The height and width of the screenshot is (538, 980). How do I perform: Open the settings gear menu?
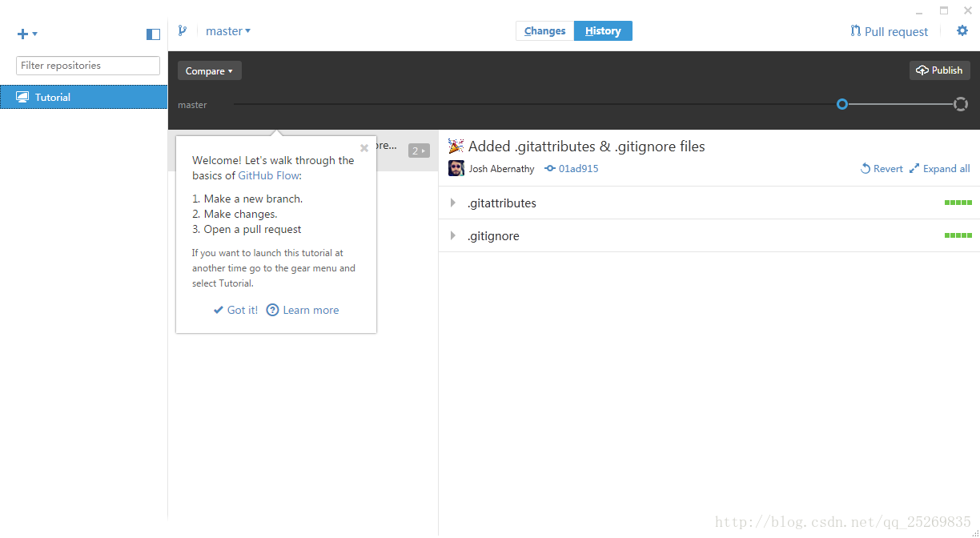tap(962, 31)
